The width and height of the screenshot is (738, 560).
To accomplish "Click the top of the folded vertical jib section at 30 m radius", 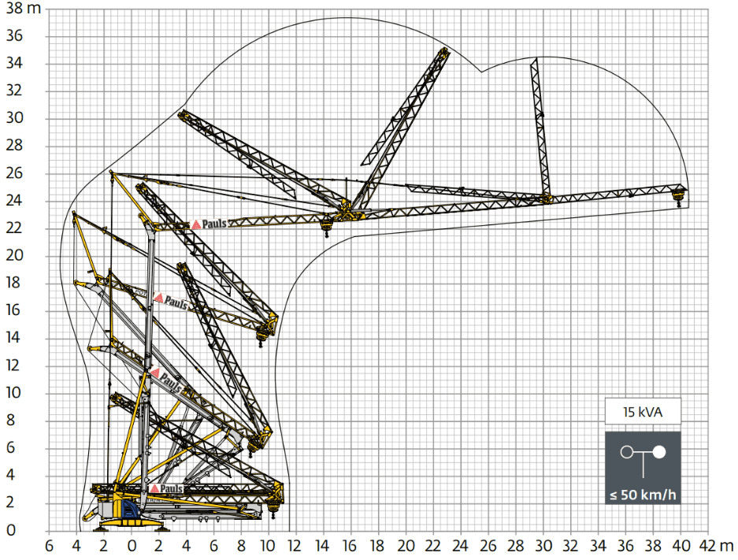I will coord(535,59).
